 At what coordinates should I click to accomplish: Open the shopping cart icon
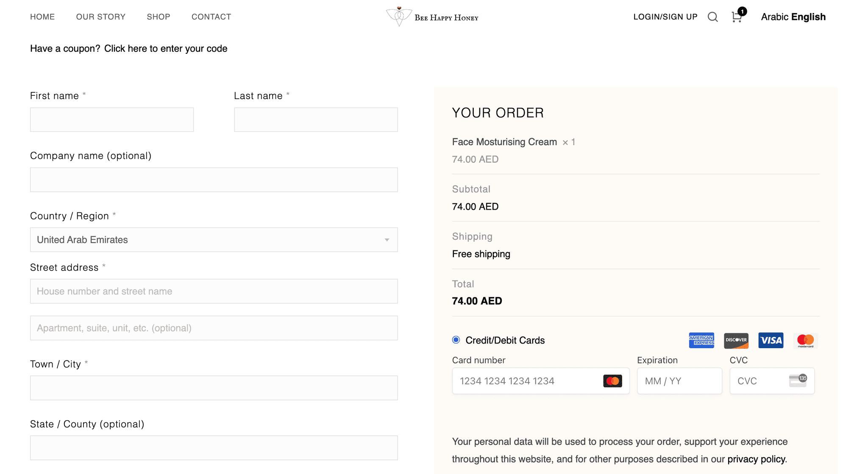(x=737, y=17)
